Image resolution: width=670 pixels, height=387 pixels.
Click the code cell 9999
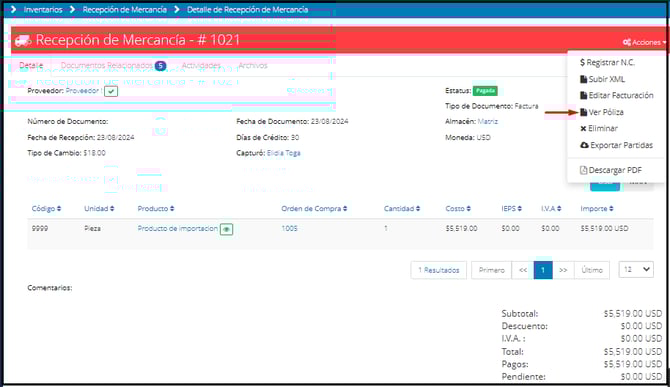pyautogui.click(x=40, y=229)
